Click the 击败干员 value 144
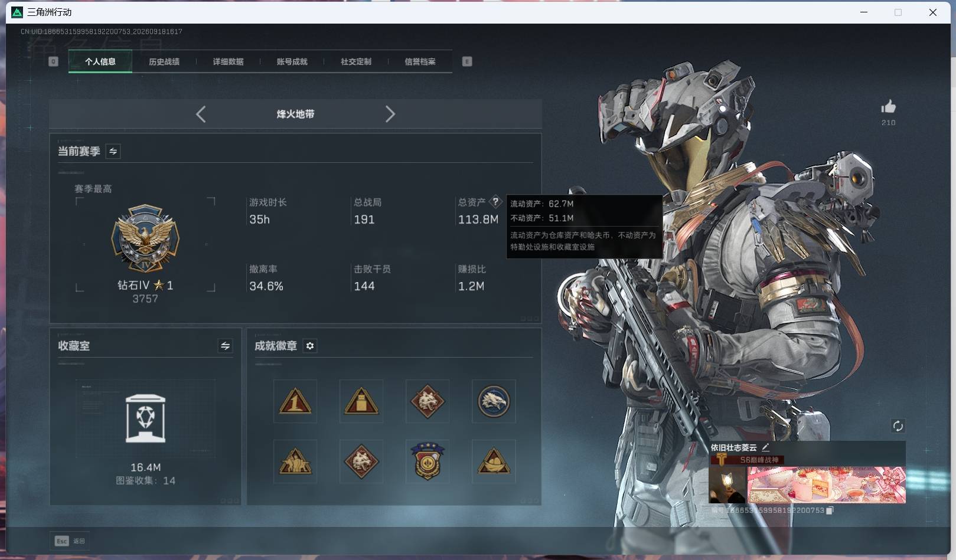This screenshot has width=956, height=560. coord(364,286)
